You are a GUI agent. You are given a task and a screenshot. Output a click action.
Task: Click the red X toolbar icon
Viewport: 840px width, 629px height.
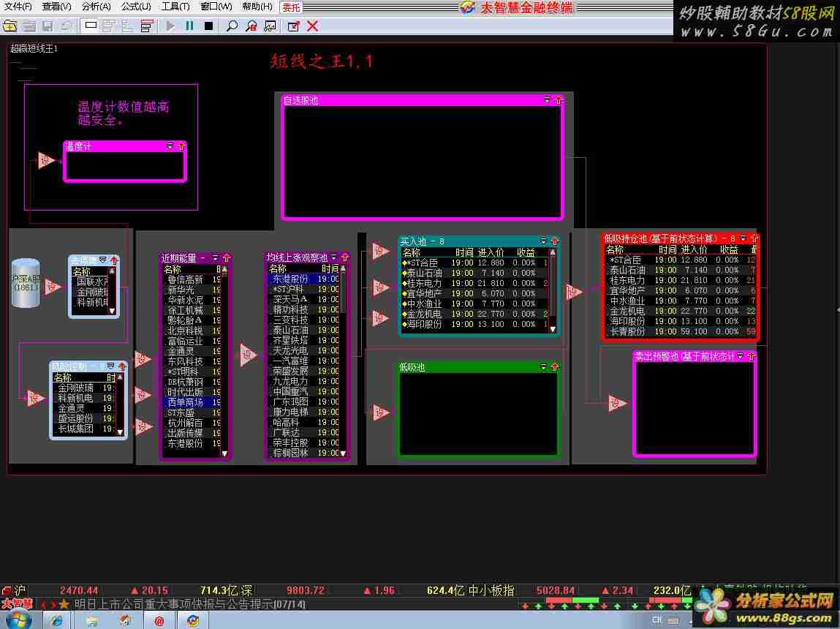[x=313, y=26]
